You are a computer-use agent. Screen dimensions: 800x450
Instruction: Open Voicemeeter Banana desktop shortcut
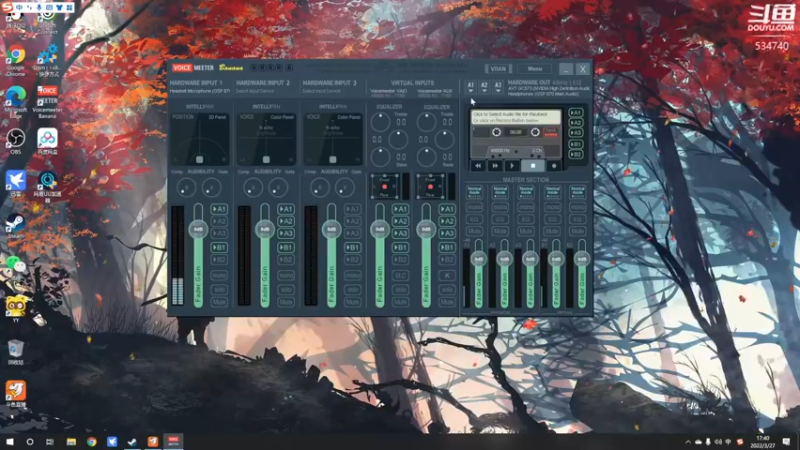pos(47,102)
